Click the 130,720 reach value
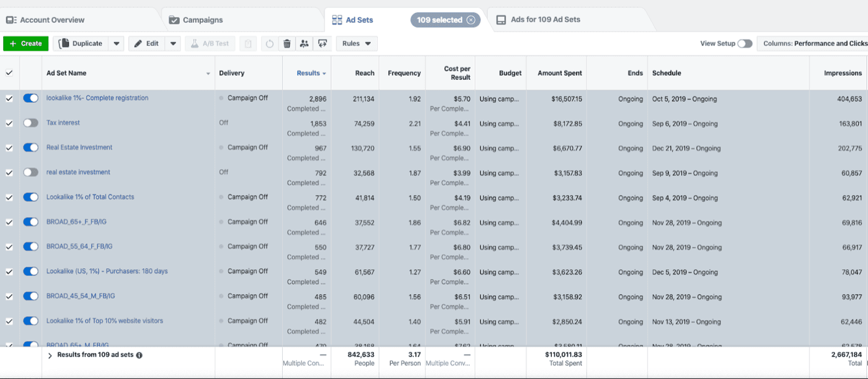The height and width of the screenshot is (379, 868). click(362, 149)
